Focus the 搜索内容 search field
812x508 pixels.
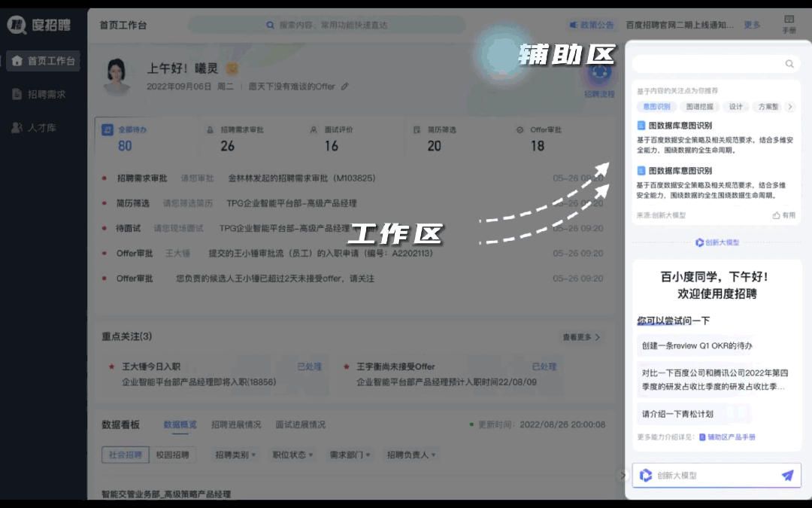point(327,25)
